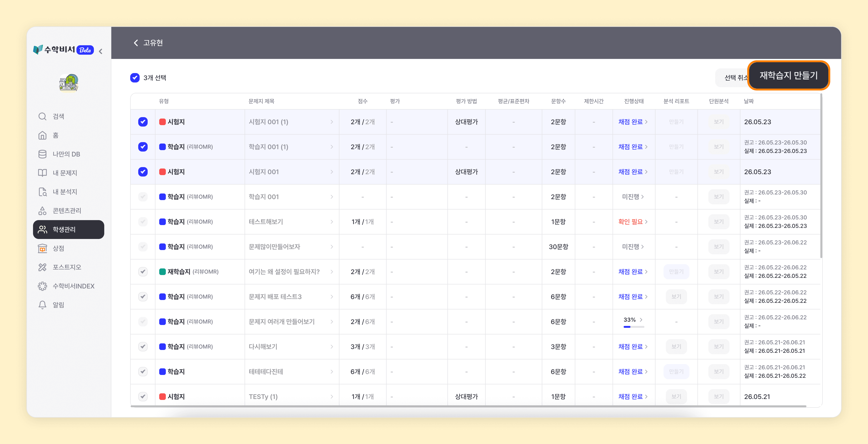
Task: Expand the 확인 필요 status chevron
Action: (x=646, y=222)
